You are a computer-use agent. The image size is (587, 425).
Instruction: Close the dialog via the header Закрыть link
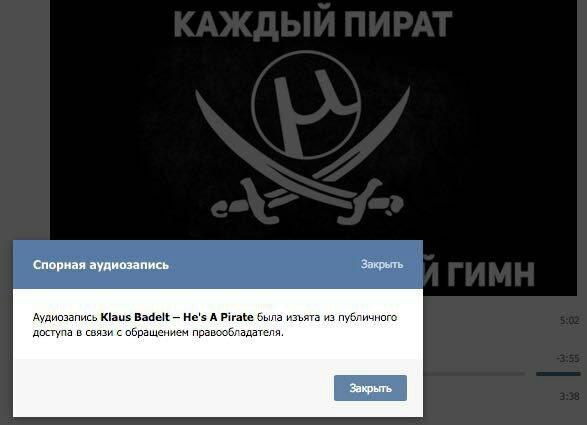click(382, 264)
